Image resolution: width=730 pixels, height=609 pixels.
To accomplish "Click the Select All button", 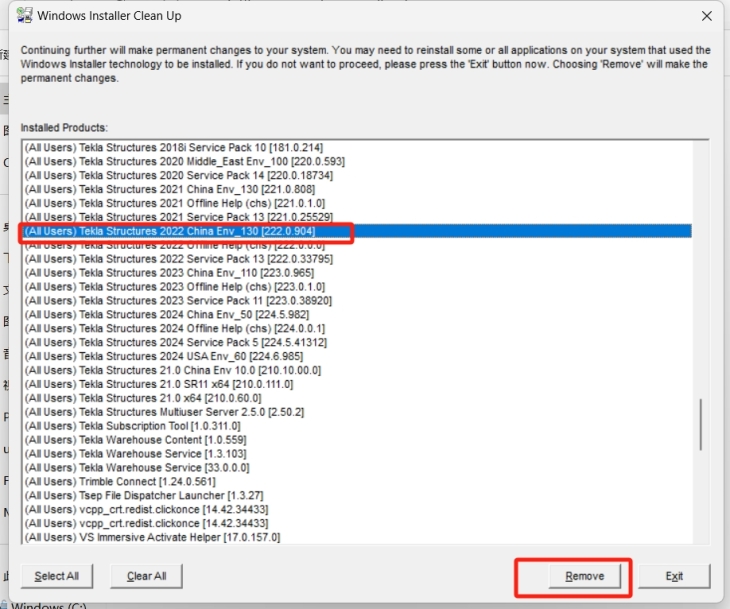I will pyautogui.click(x=57, y=576).
